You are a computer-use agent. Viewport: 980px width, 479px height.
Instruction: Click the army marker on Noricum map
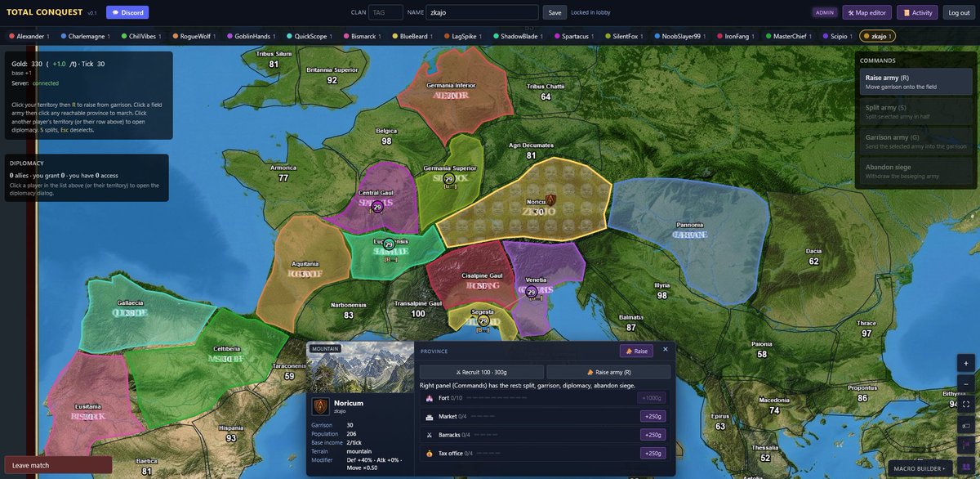tap(550, 199)
